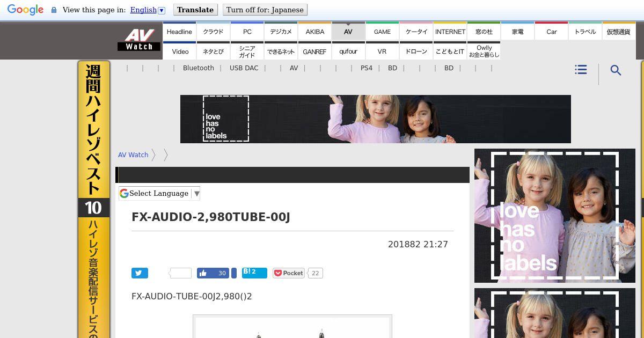
Task: Click the love has no labels top banner
Action: click(376, 119)
